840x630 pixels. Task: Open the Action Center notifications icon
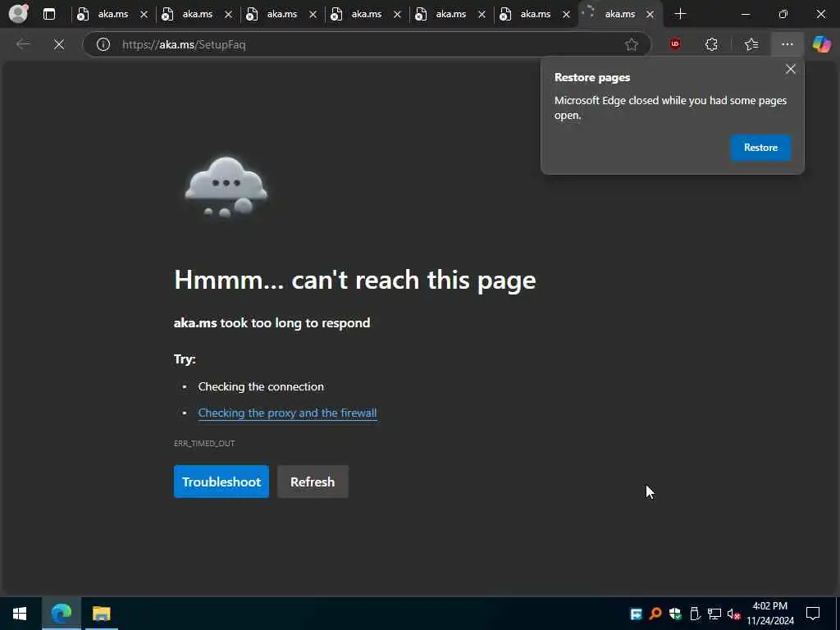tap(813, 614)
